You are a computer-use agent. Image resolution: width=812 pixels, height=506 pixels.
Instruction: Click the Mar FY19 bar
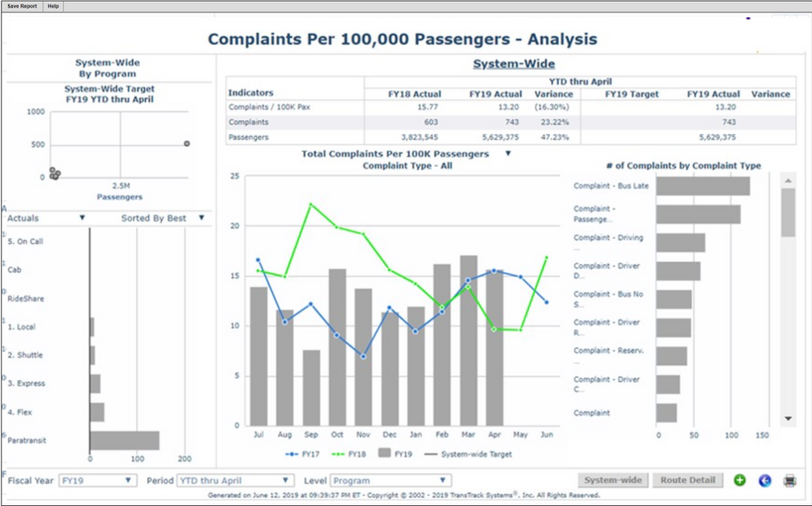click(x=468, y=341)
